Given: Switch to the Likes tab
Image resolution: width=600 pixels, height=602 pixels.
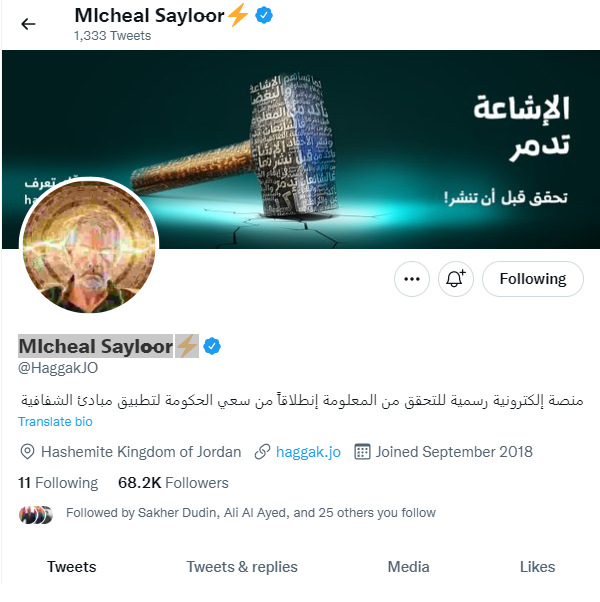Looking at the screenshot, I should [x=537, y=567].
